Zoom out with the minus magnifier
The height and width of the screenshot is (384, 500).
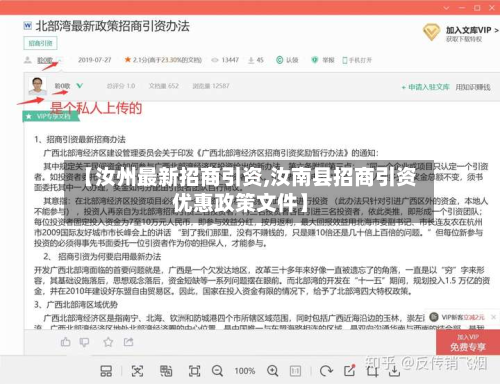click(217, 371)
